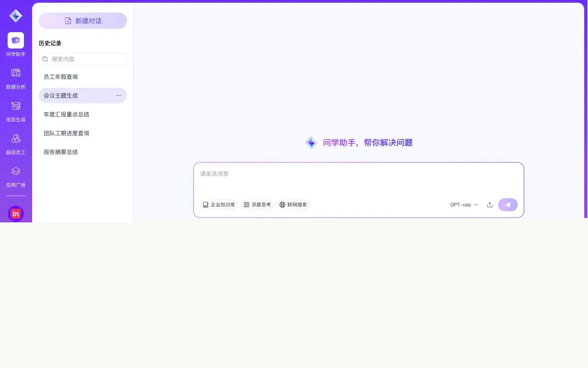Open the 问学助手 sidebar icon
588x368 pixels.
pyautogui.click(x=16, y=40)
